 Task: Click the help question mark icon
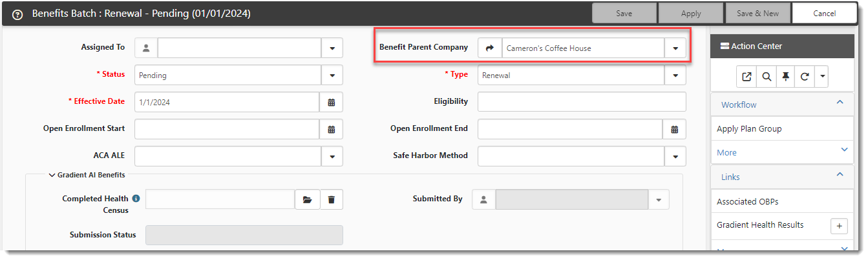(x=17, y=14)
